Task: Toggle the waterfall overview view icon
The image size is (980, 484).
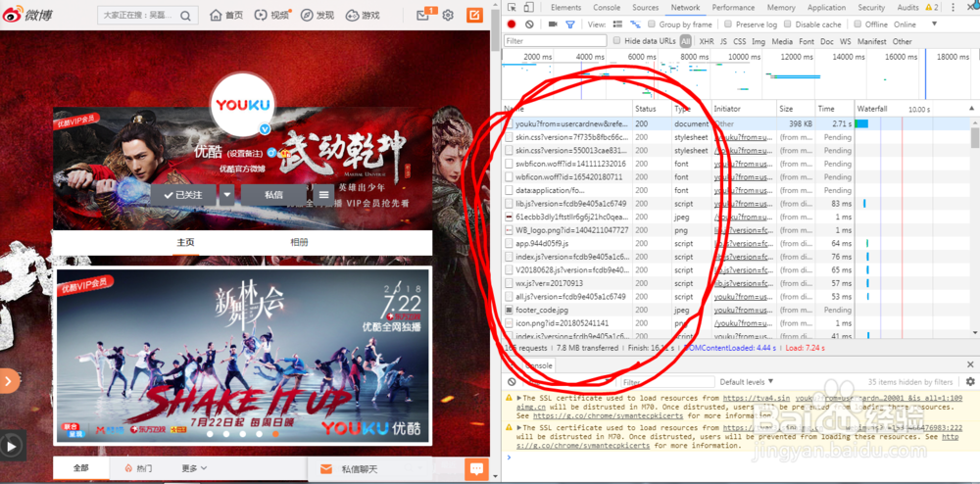Action: (x=636, y=24)
